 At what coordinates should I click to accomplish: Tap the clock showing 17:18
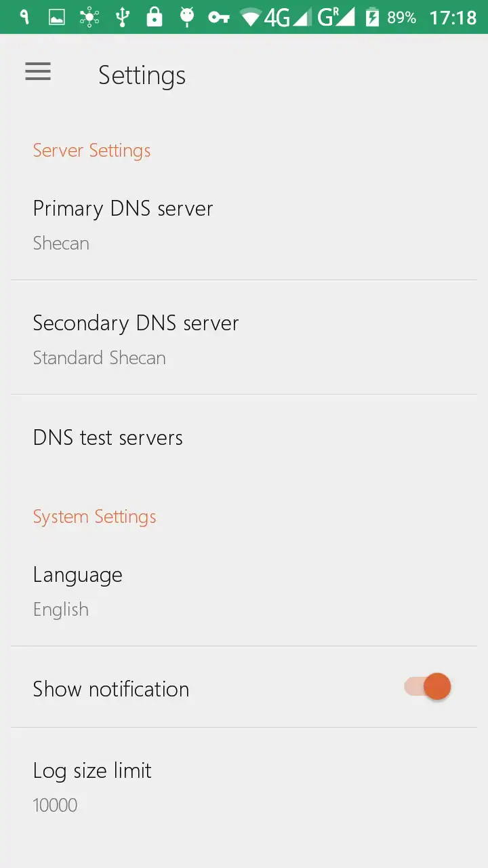click(453, 18)
